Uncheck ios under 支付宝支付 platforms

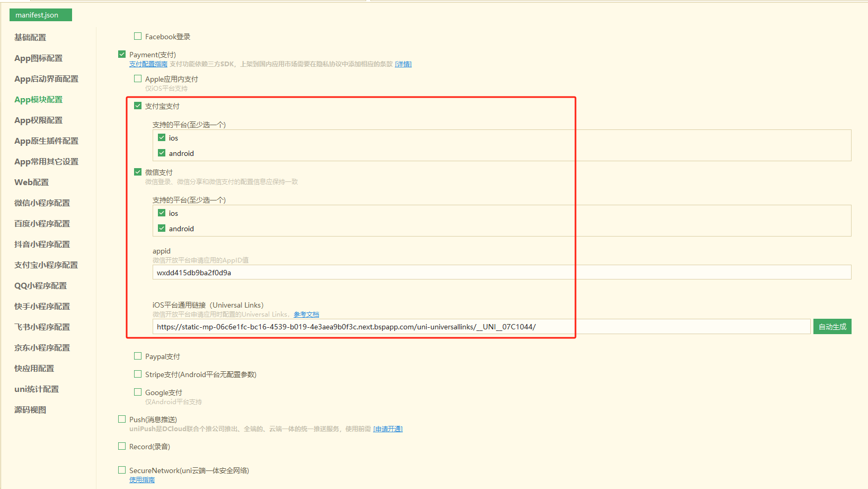point(162,137)
